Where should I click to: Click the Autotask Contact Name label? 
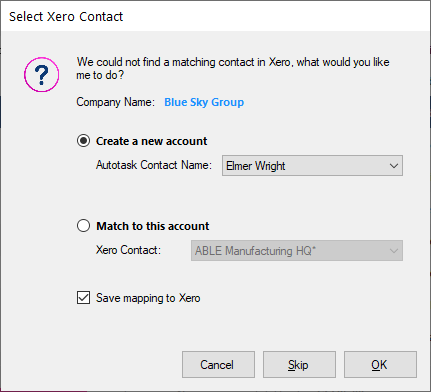point(154,165)
